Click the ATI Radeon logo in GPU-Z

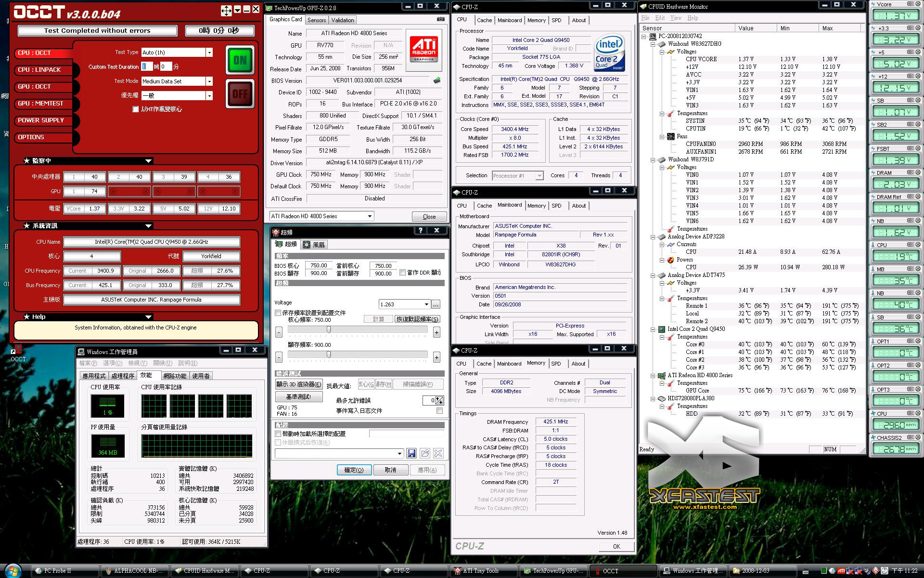click(423, 50)
